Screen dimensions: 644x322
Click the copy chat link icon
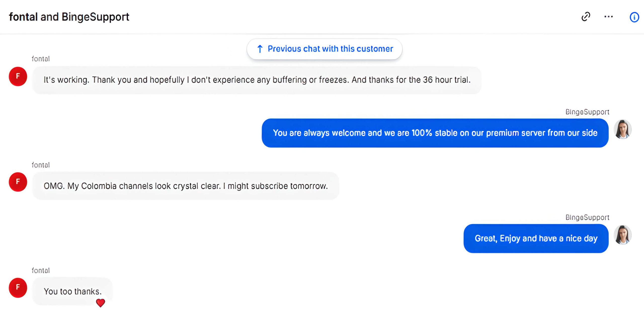586,17
